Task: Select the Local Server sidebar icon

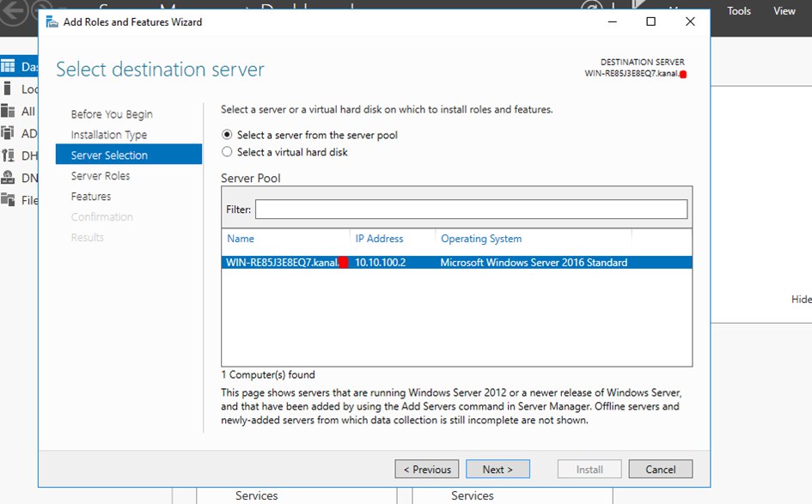Action: tap(8, 88)
